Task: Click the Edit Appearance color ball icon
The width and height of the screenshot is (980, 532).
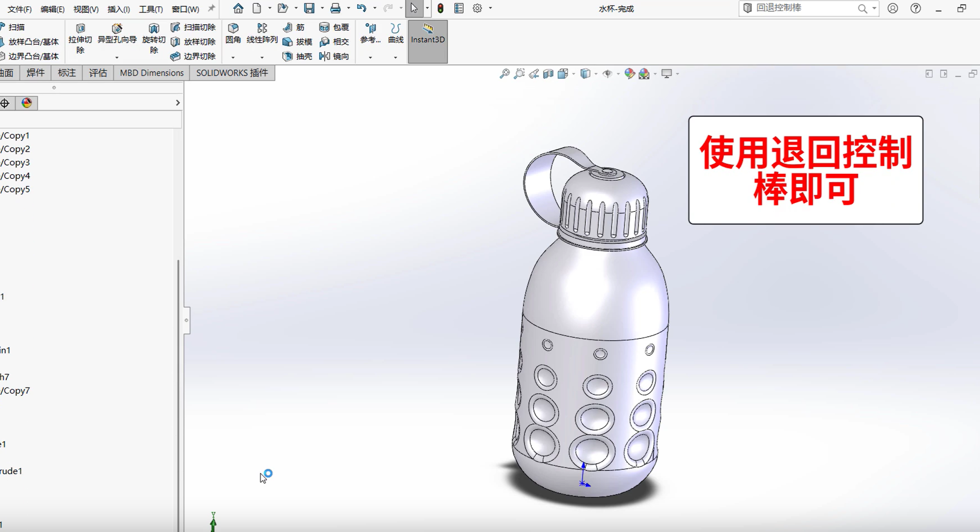Action: (629, 74)
